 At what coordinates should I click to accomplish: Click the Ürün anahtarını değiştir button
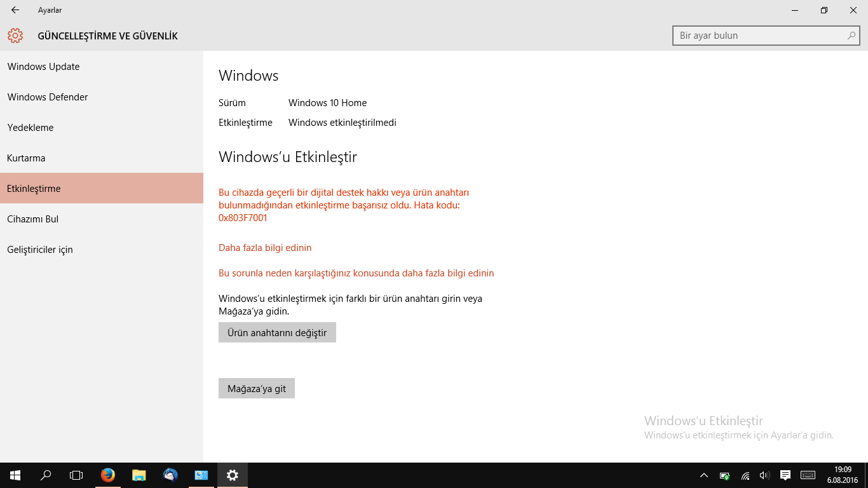tap(277, 332)
